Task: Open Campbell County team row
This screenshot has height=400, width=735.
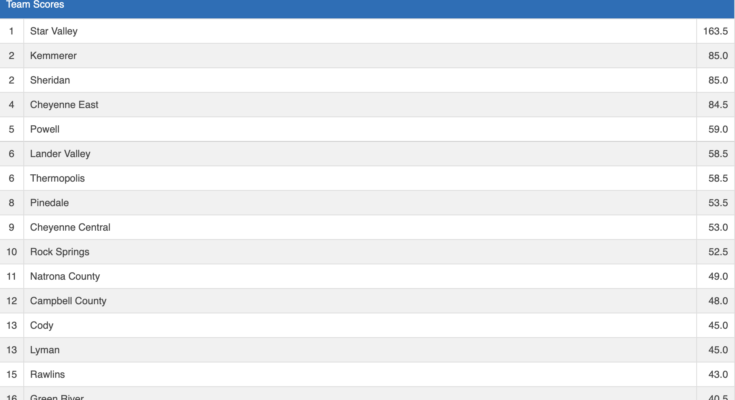Action: pyautogui.click(x=68, y=301)
